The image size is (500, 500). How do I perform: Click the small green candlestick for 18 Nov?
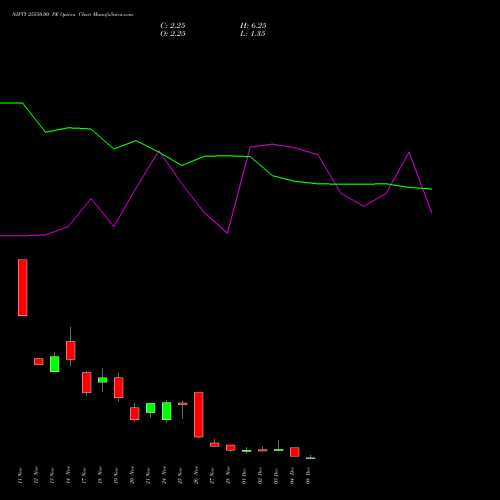(103, 380)
